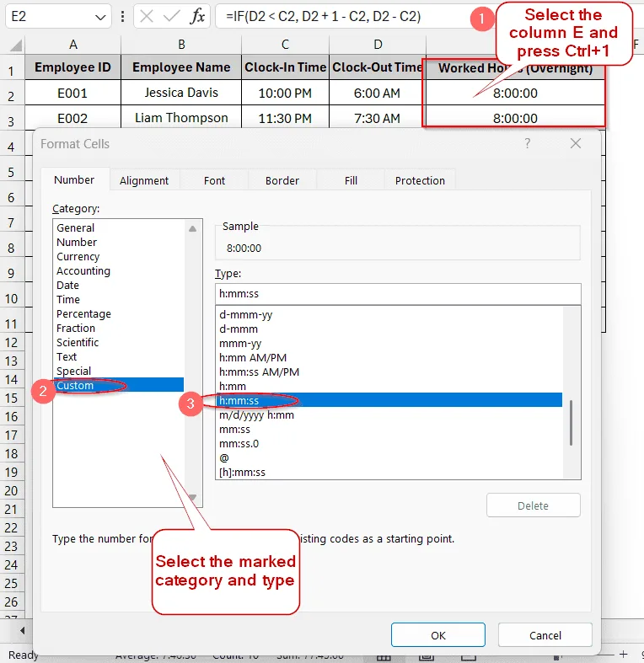
Task: Click the Type input field
Action: pos(398,293)
